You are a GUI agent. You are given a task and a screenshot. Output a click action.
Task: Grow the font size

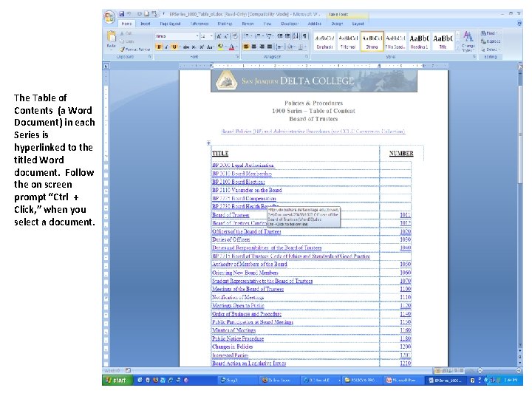click(x=219, y=36)
